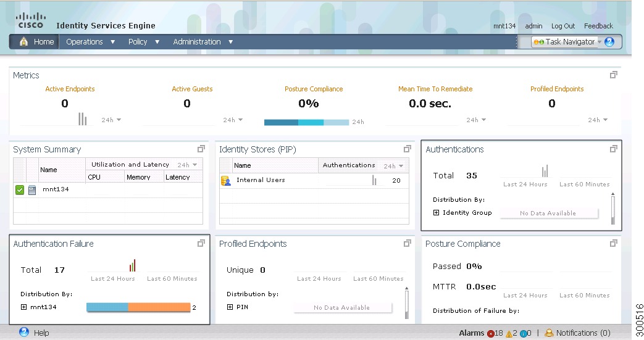Open the Task Navigator dropdown

[567, 42]
